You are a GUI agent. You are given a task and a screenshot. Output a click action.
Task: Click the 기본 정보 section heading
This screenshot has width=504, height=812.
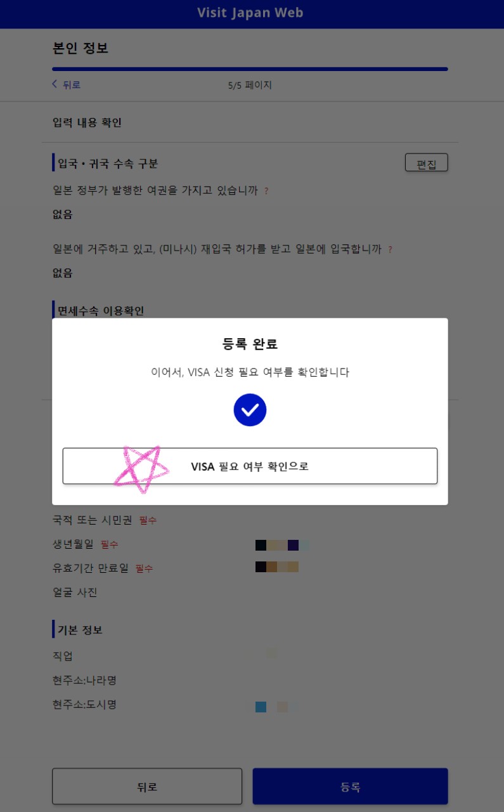click(80, 630)
